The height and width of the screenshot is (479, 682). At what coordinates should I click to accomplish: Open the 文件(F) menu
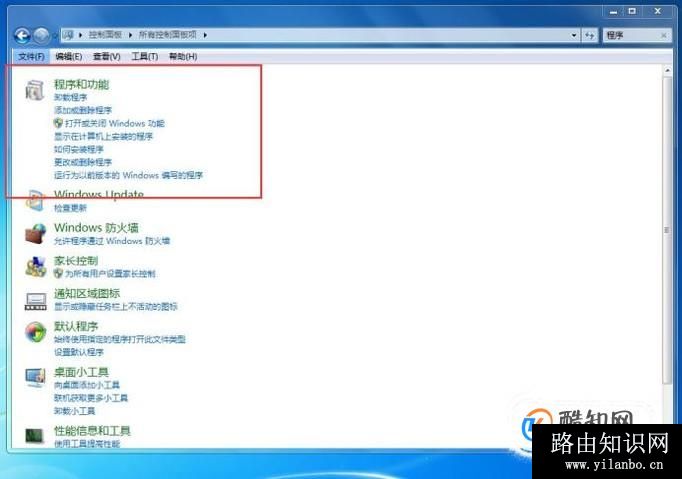click(x=31, y=57)
